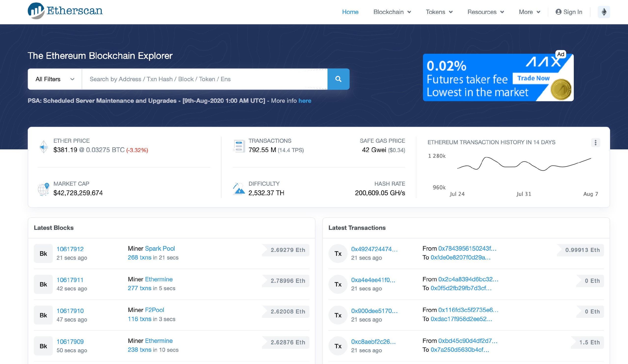Open recipient address 0x7a250d5630b4cf...
This screenshot has width=628, height=364.
pos(460,350)
